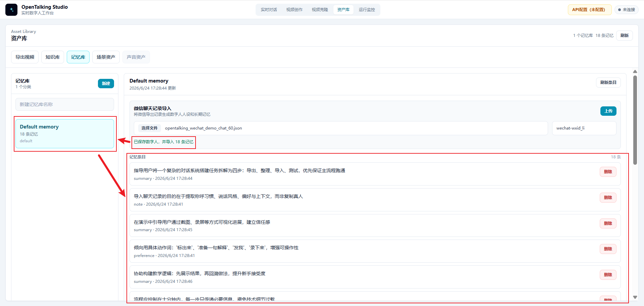Image resolution: width=644 pixels, height=306 pixels.
Task: Delete the first memory entry about 四步
Action: click(x=608, y=172)
